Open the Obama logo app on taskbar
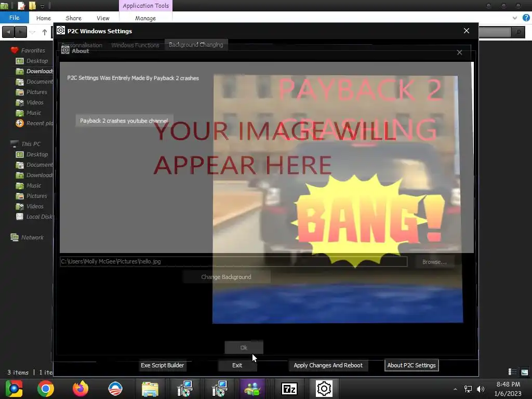532x399 pixels. (115, 389)
